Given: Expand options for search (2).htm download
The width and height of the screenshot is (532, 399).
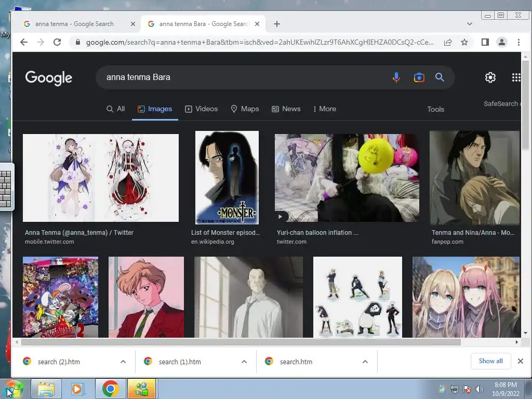Looking at the screenshot, I should (x=123, y=362).
